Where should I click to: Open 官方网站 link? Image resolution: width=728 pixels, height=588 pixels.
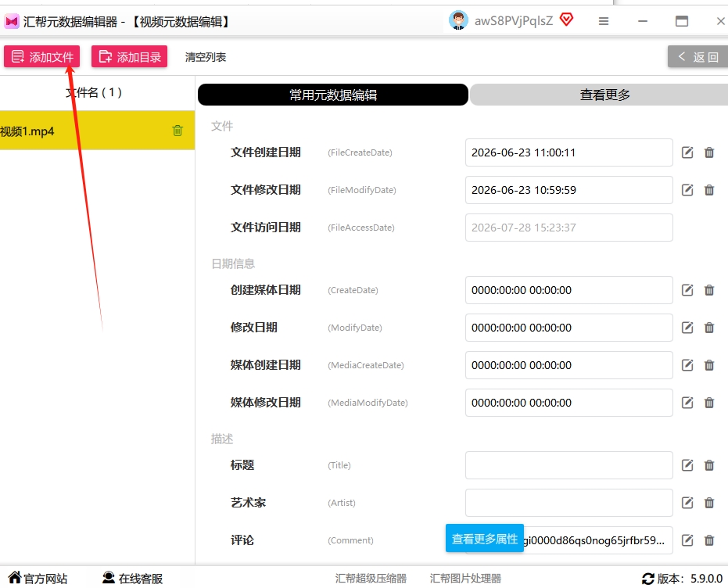pos(38,579)
